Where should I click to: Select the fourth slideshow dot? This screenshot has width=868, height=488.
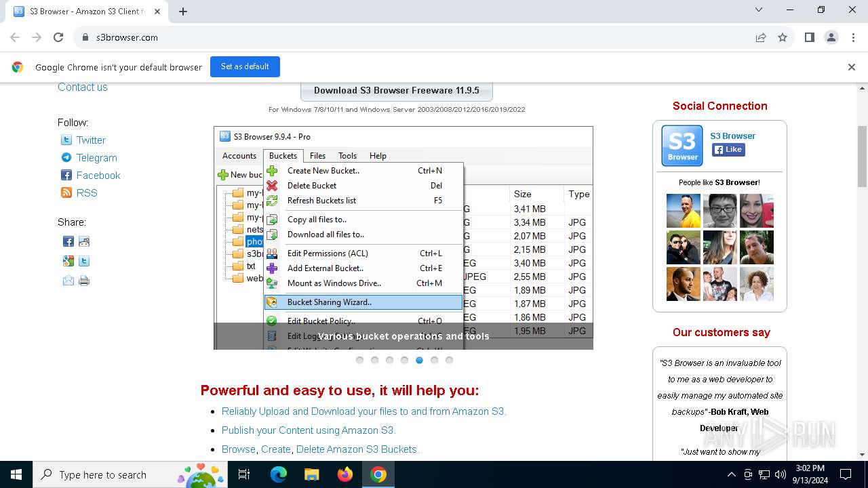pos(404,360)
